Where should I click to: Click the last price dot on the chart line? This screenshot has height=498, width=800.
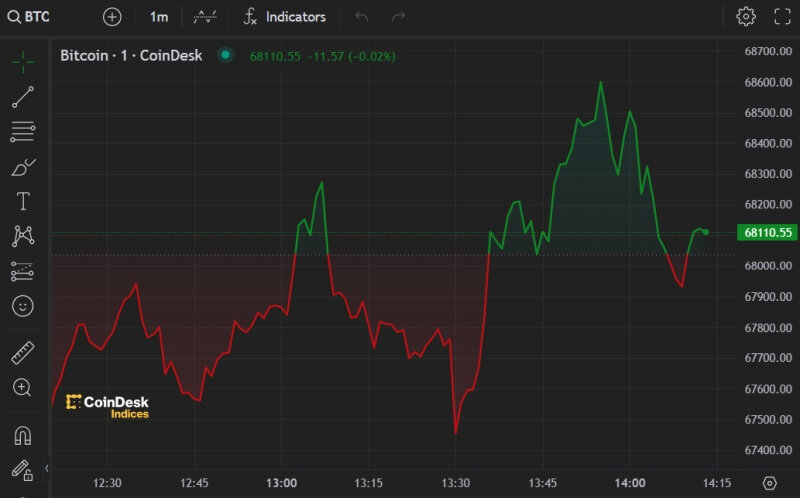coord(706,232)
